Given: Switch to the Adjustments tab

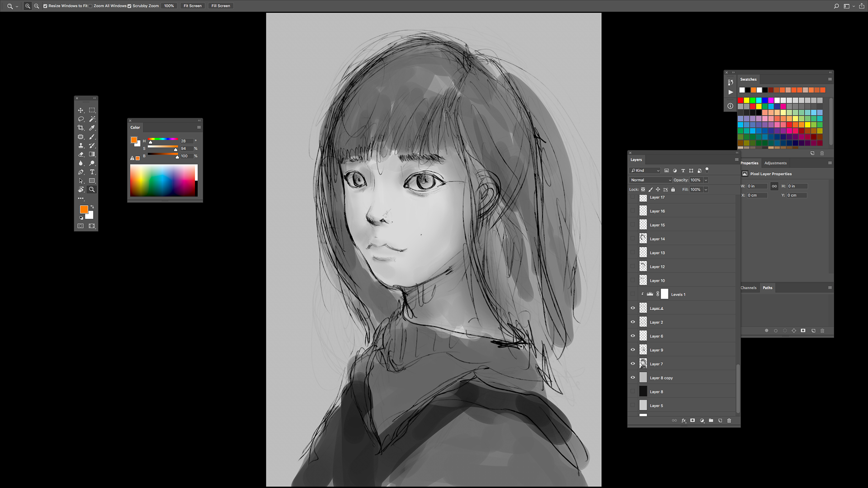Looking at the screenshot, I should click(x=775, y=163).
